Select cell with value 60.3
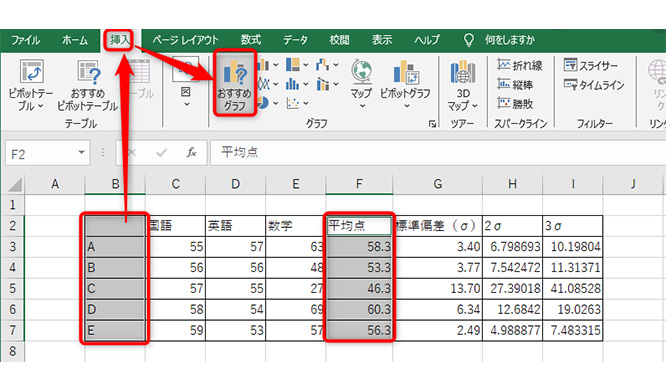This screenshot has height=390, width=666. [x=359, y=309]
